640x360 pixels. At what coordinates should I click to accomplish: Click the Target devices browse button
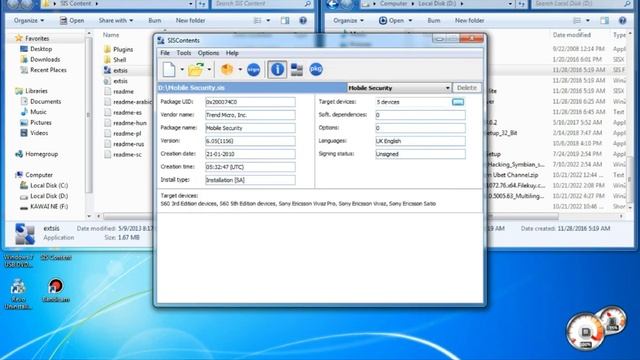458,102
